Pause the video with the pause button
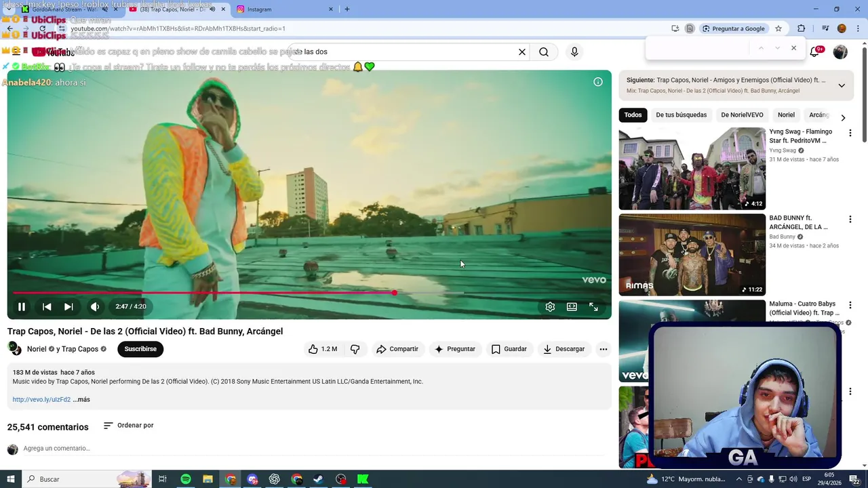868x488 pixels. pos(22,307)
